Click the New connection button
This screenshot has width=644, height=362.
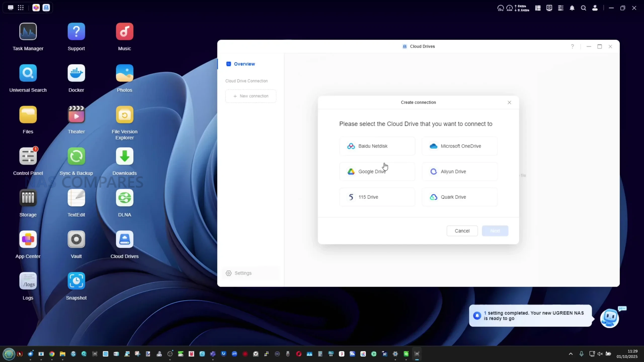click(251, 96)
